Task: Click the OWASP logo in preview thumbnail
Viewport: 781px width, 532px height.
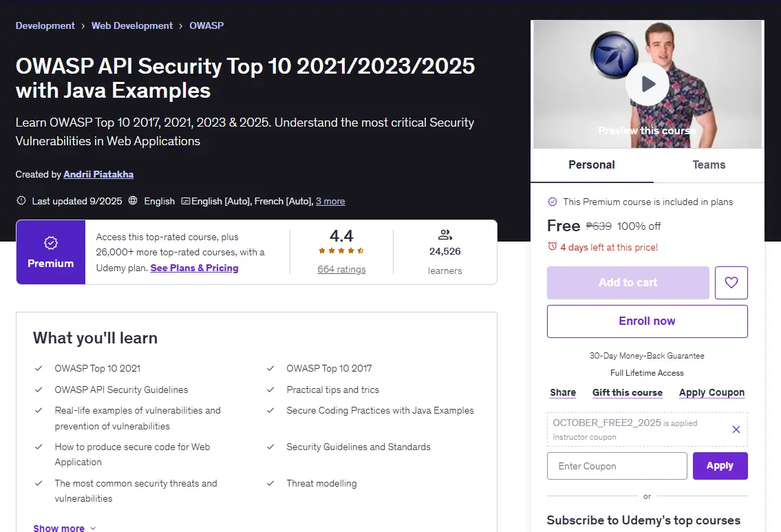Action: click(614, 54)
